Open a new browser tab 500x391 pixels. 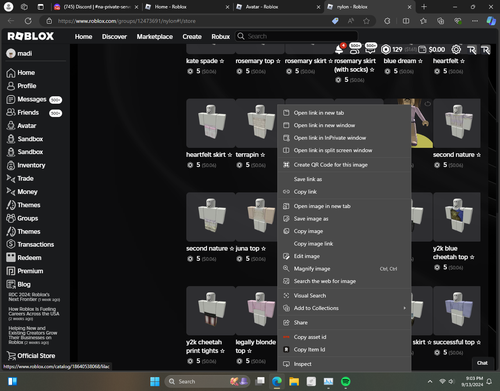click(424, 7)
